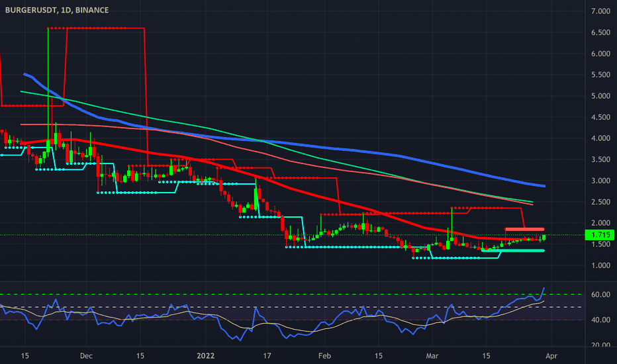Click the current price label 1.715

600,235
